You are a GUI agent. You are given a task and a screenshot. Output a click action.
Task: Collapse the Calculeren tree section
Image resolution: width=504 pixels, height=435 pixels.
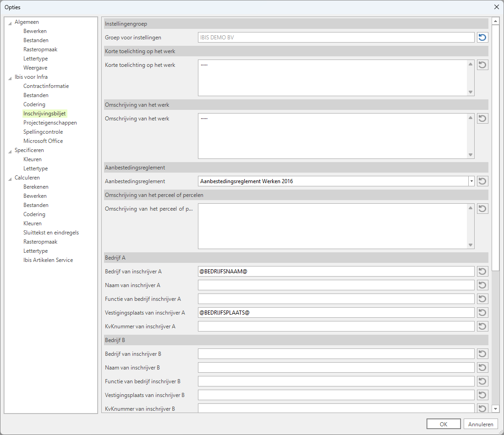click(10, 178)
